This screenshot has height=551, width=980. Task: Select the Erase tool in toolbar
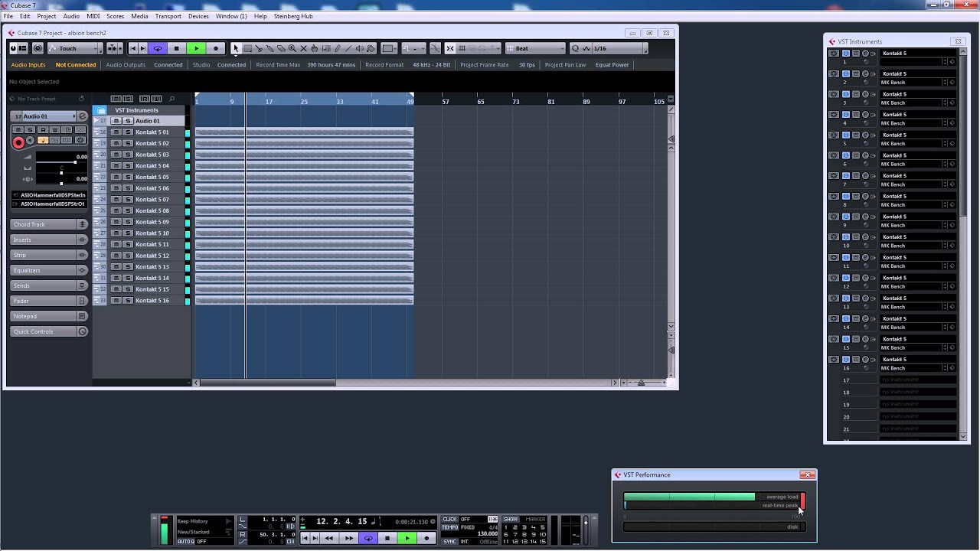[x=281, y=48]
